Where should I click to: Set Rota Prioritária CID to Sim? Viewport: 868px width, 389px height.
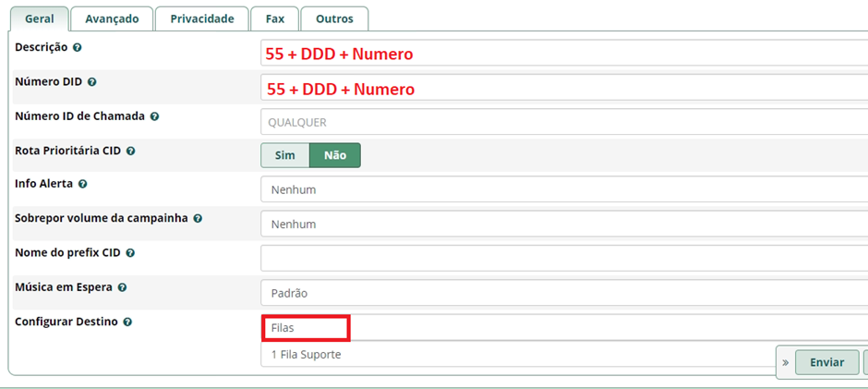coord(285,155)
